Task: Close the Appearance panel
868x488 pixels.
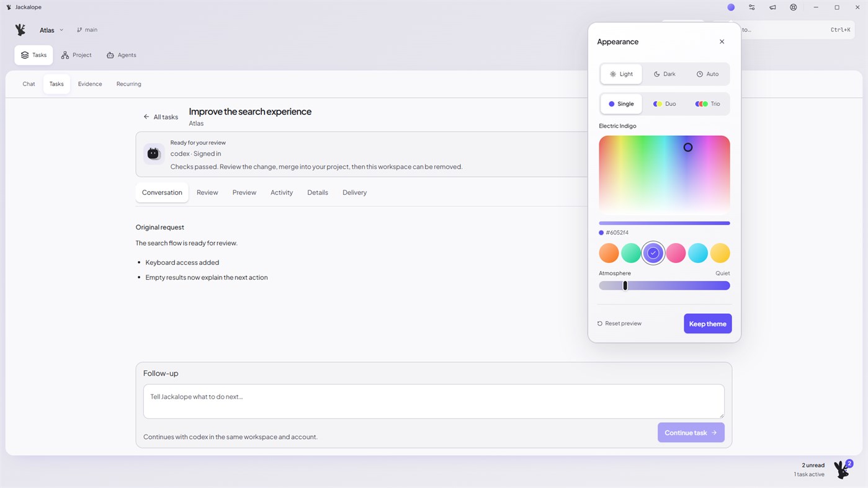Action: pyautogui.click(x=722, y=42)
